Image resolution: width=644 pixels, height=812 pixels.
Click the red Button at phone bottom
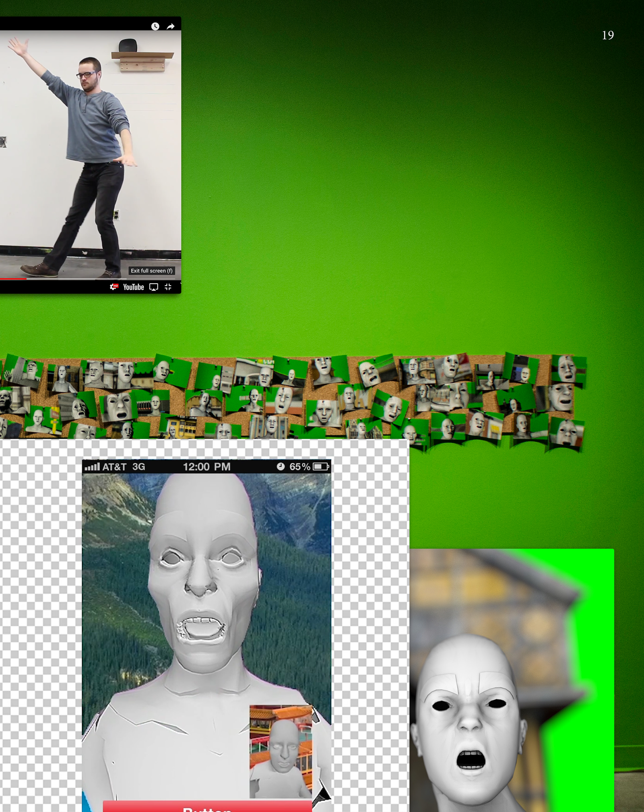(207, 806)
